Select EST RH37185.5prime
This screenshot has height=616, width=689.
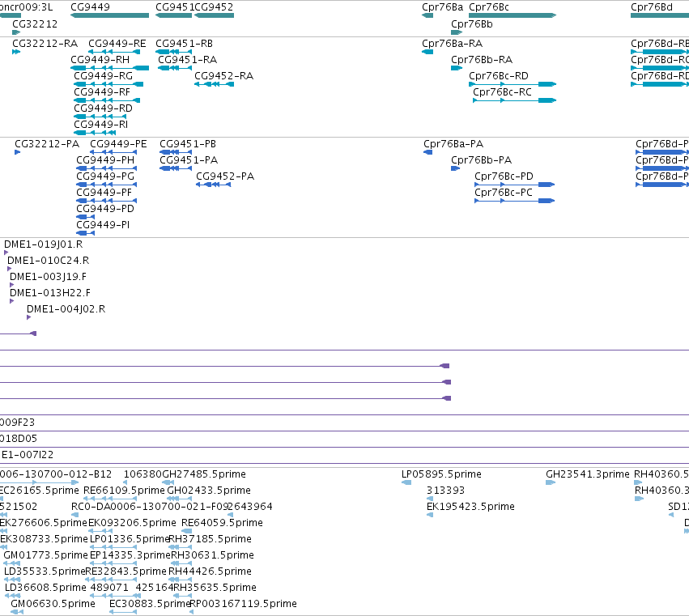(211, 540)
